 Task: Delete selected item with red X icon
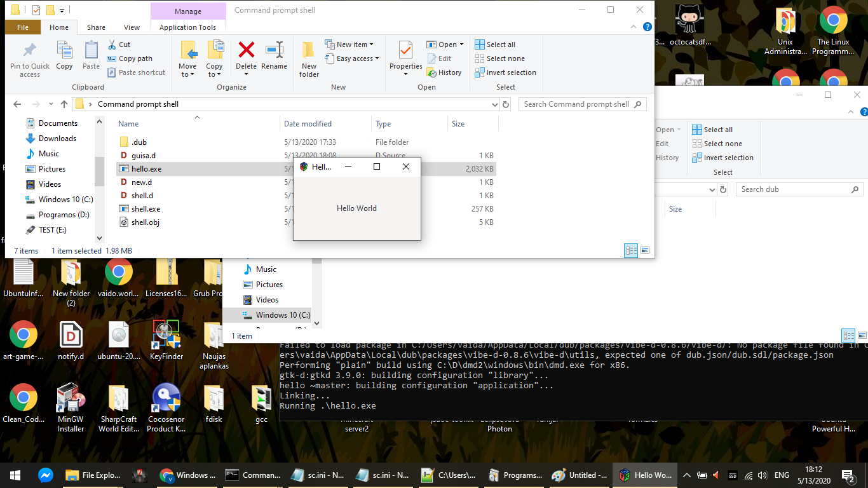coord(246,56)
